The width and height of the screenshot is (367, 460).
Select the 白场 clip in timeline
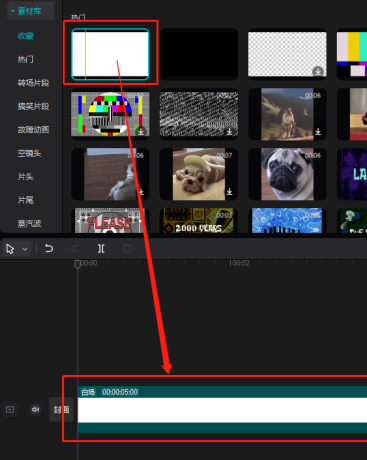(x=222, y=410)
